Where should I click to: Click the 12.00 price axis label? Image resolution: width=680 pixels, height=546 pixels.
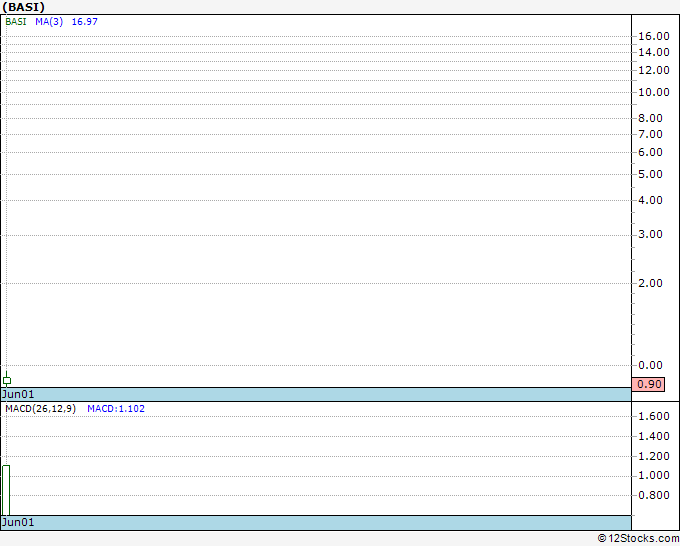coord(654,70)
